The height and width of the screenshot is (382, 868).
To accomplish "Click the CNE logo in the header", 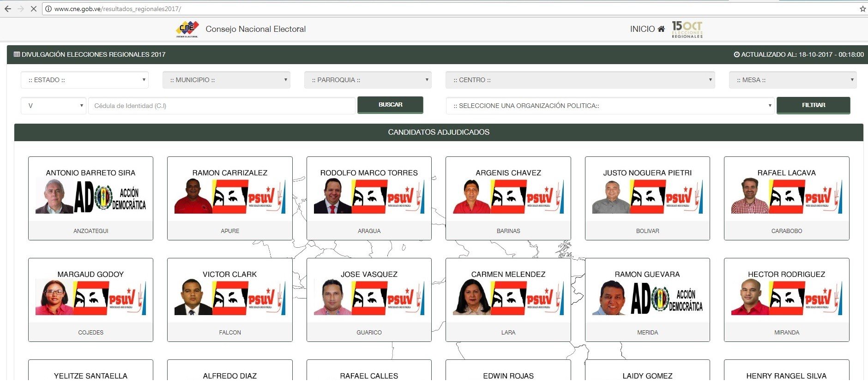I will 187,29.
